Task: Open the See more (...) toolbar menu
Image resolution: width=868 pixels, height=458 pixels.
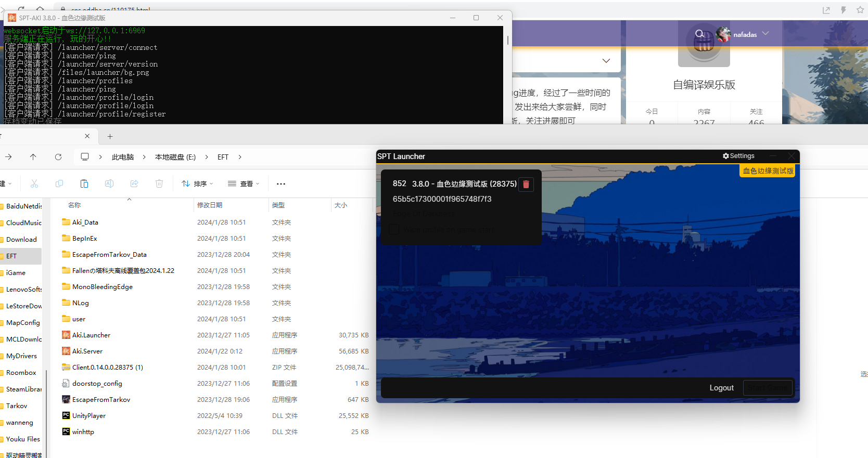Action: [x=281, y=184]
